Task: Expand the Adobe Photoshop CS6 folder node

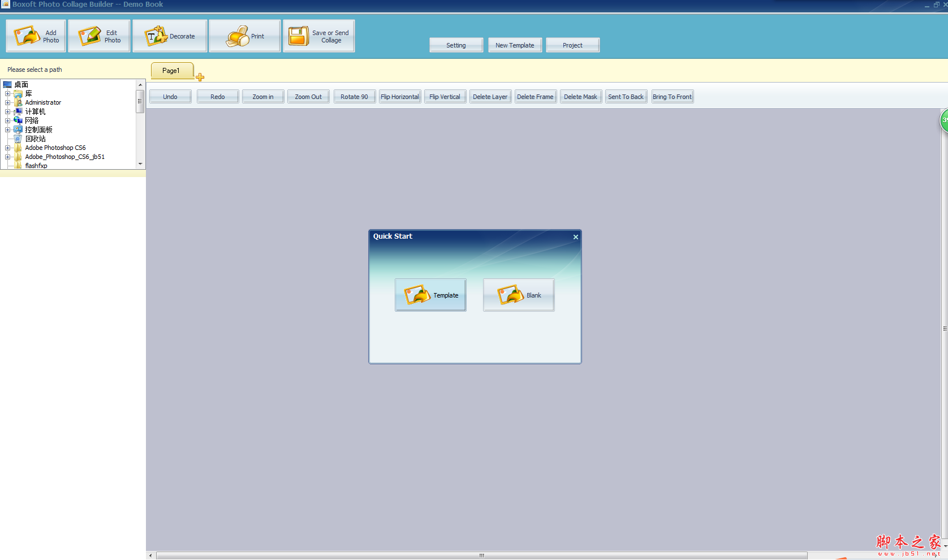Action: pyautogui.click(x=7, y=148)
